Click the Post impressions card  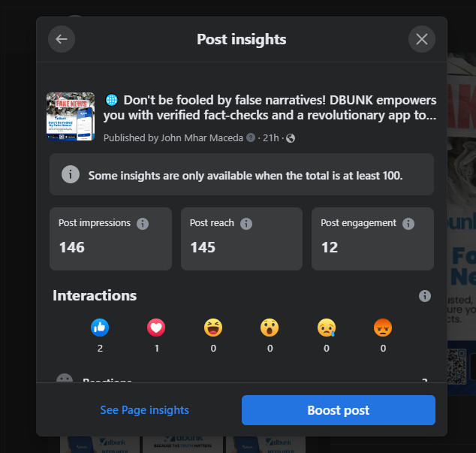(x=110, y=239)
